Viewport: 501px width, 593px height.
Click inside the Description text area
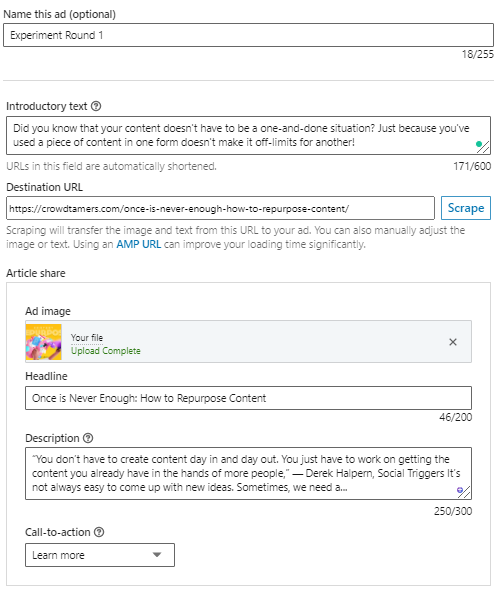pos(248,473)
